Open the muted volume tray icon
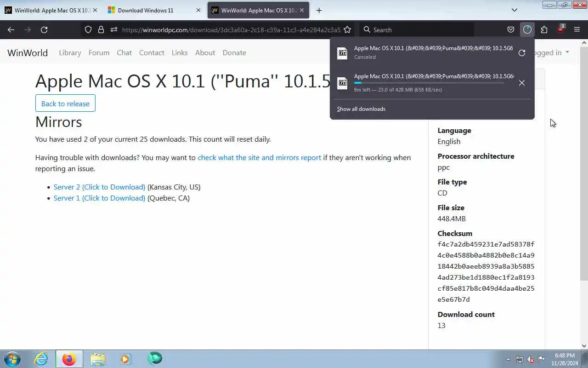The width and height of the screenshot is (588, 368). 531,359
